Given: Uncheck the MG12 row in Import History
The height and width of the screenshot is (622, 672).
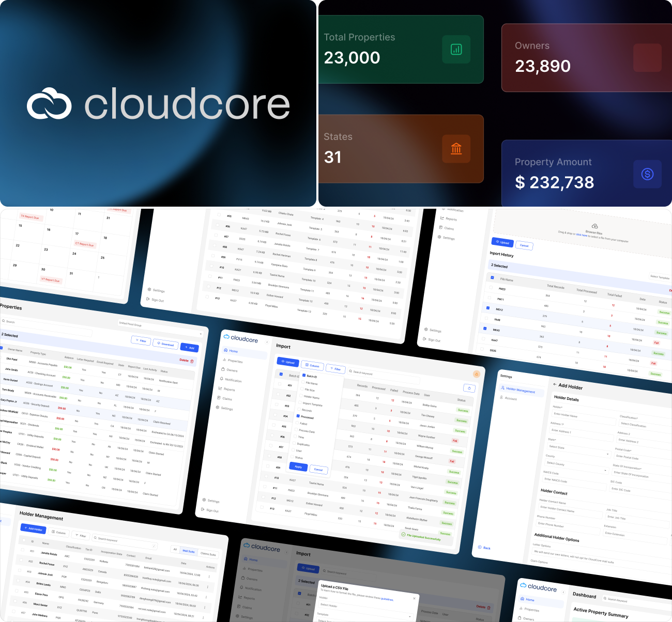Looking at the screenshot, I should point(488,308).
